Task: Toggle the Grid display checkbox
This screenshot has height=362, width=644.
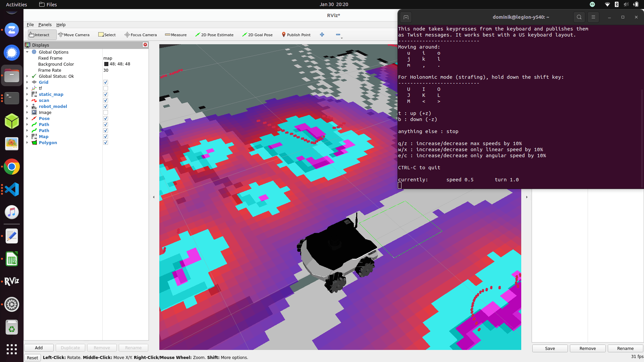Action: (x=106, y=82)
